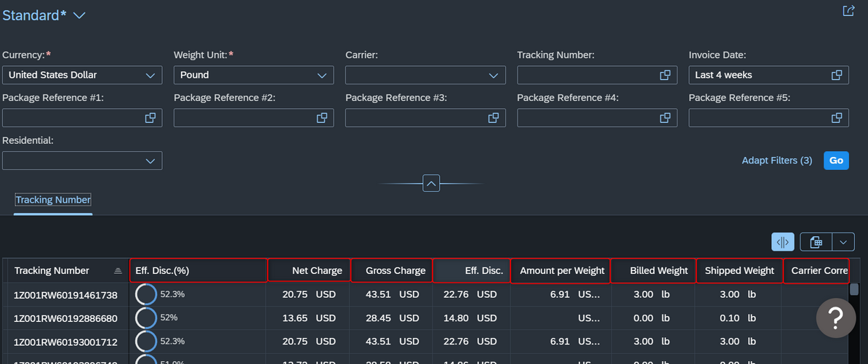The image size is (868, 364).
Task: Open value help for Package Reference #5
Action: [x=837, y=118]
